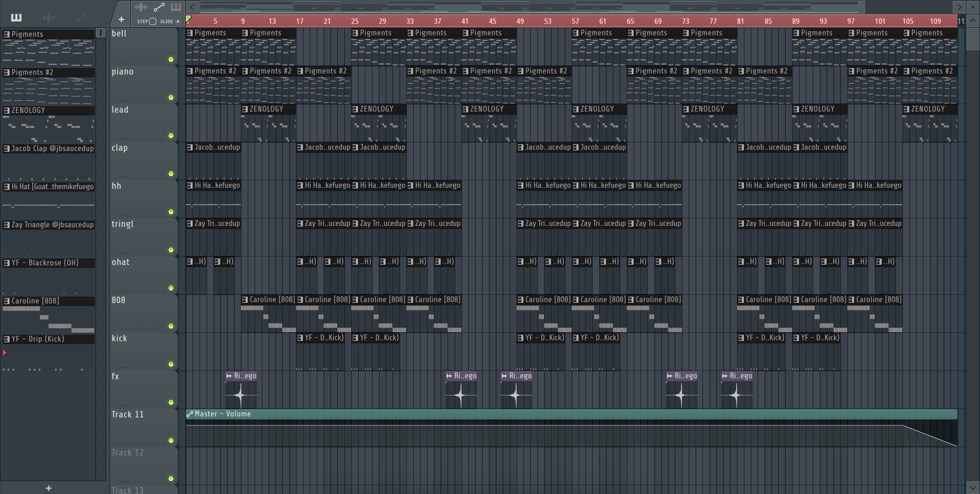
Task: Show automation clips in the picker panel
Action: click(81, 17)
